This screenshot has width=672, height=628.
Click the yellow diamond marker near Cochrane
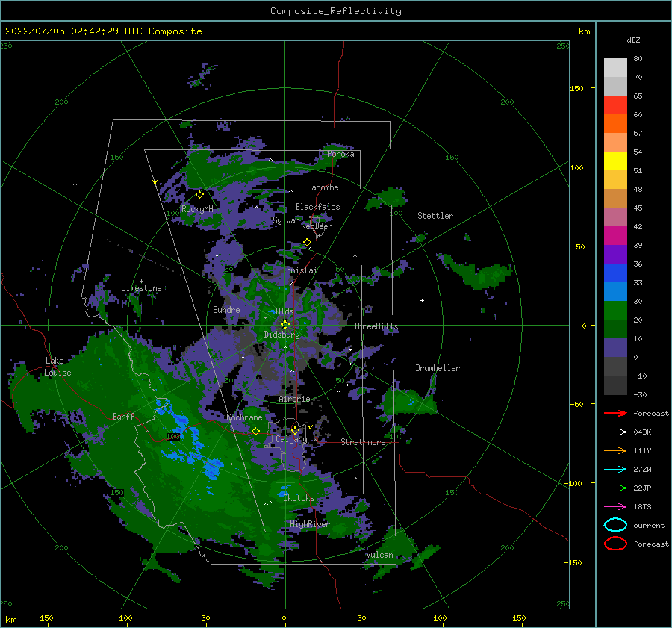pyautogui.click(x=255, y=431)
